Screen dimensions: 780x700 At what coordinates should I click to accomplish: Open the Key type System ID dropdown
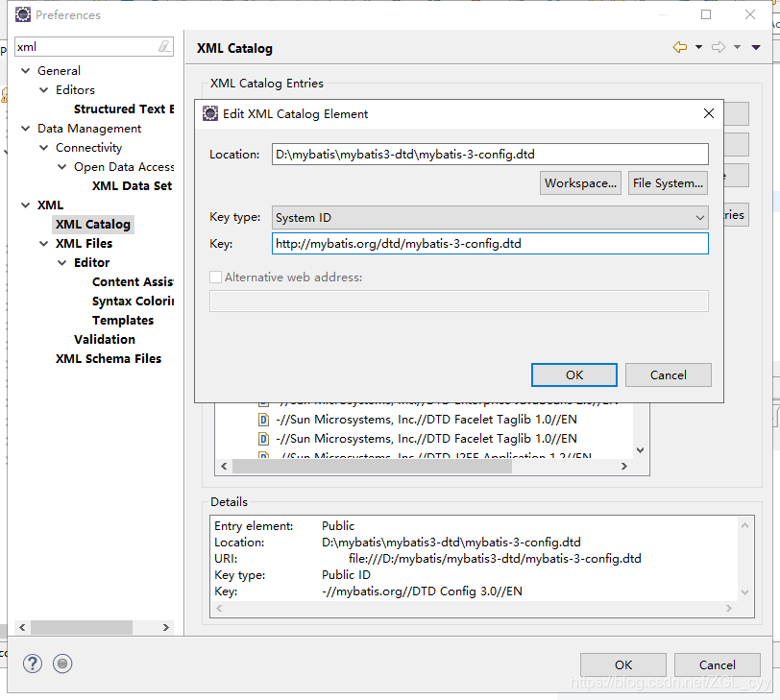[x=490, y=218]
